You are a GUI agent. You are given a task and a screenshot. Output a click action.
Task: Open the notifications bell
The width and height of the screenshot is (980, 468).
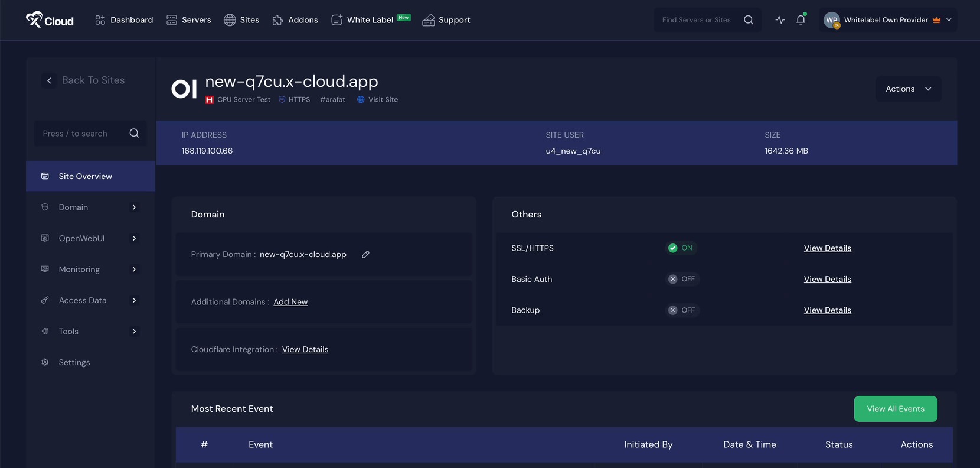[x=801, y=20]
